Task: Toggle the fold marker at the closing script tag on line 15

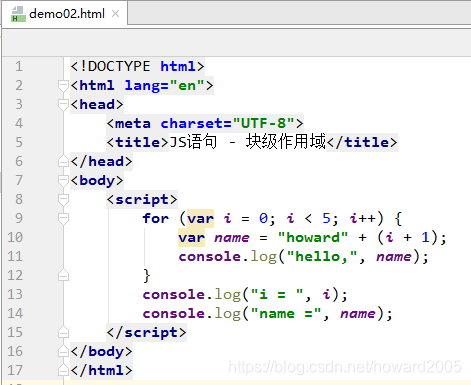Action: click(63, 332)
